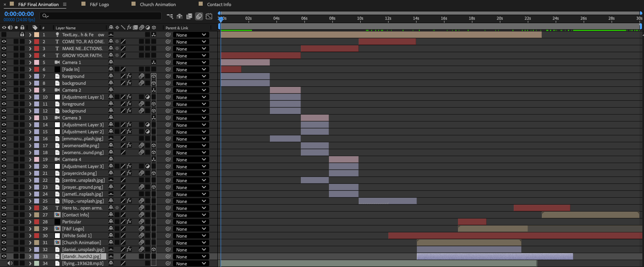Select the [filipp...-unsplash.jpg] layer name
The image size is (644, 267).
[83, 201]
